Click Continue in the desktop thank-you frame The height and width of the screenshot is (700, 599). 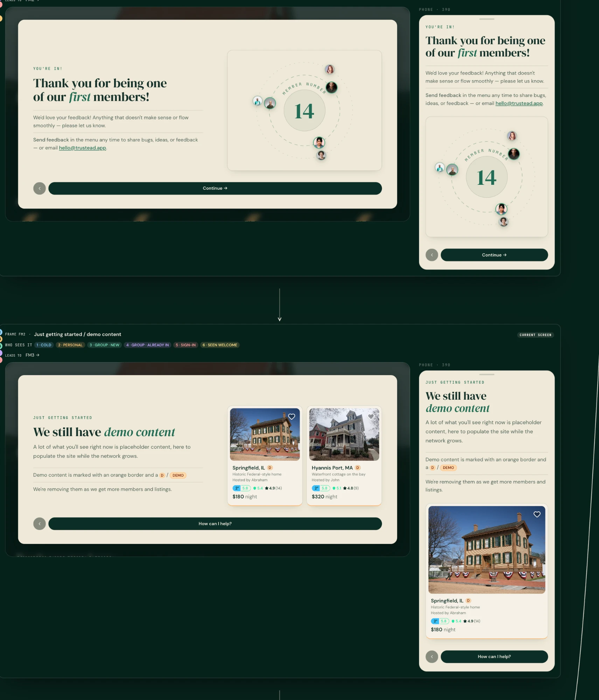pyautogui.click(x=215, y=188)
